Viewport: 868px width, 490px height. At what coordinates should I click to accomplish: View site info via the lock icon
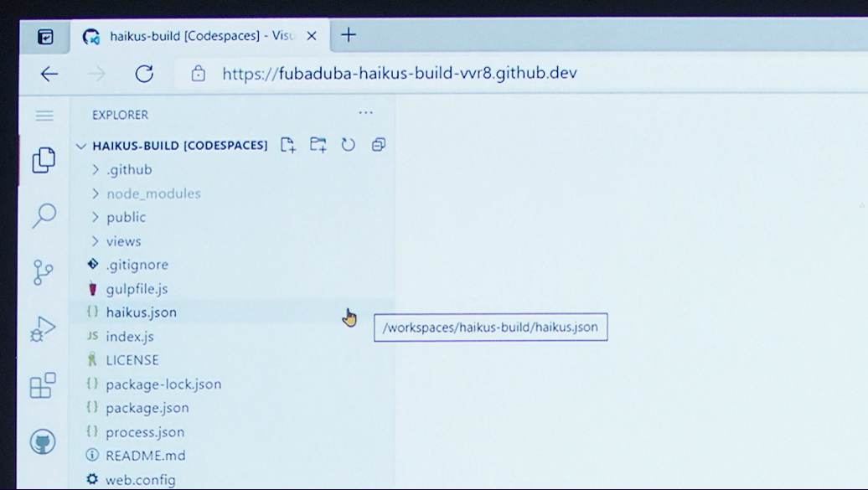199,74
